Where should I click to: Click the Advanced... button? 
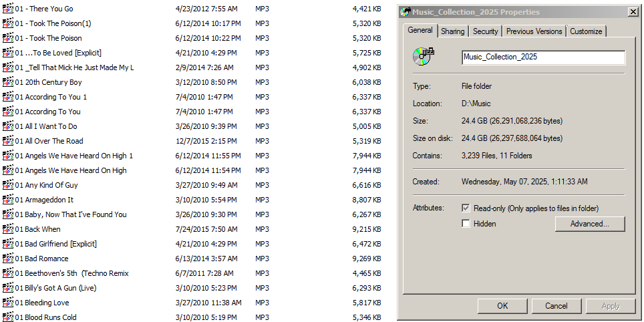click(x=590, y=224)
